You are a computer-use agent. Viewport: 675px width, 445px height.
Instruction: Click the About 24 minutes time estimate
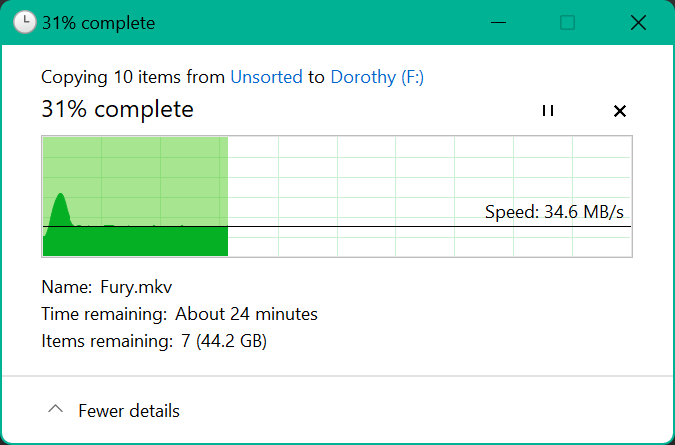[x=246, y=314]
